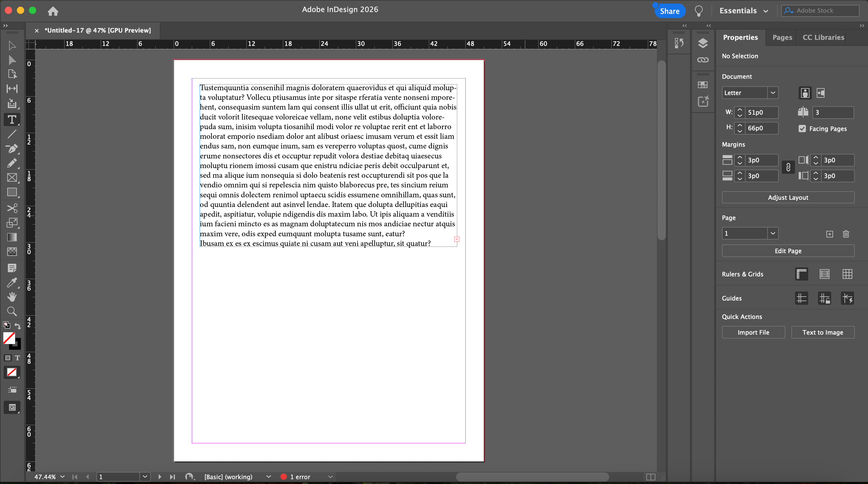Pick the Eyedropper tool

coord(12,282)
